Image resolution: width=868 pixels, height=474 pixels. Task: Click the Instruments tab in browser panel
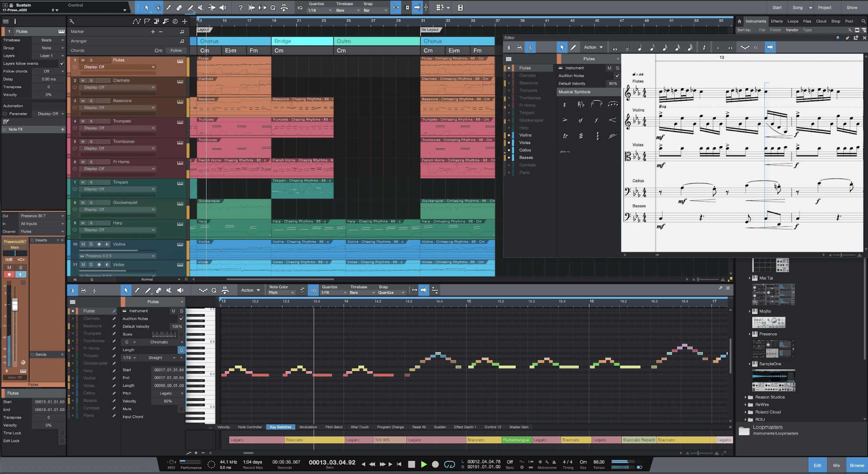[756, 21]
